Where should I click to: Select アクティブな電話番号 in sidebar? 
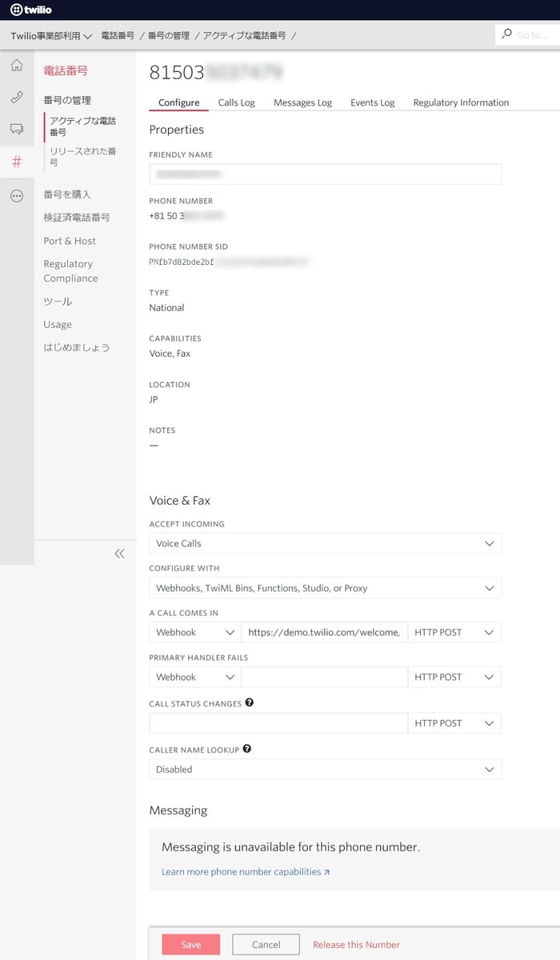tap(82, 126)
